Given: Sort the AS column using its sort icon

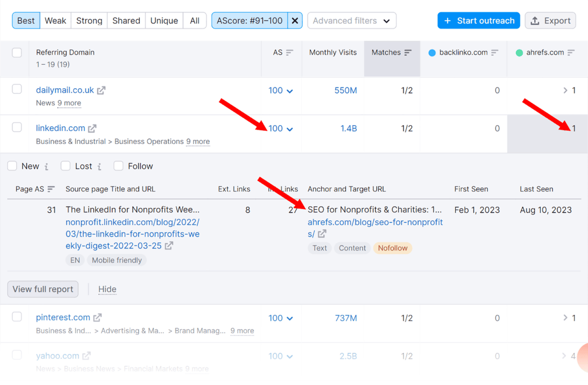Looking at the screenshot, I should (x=288, y=52).
